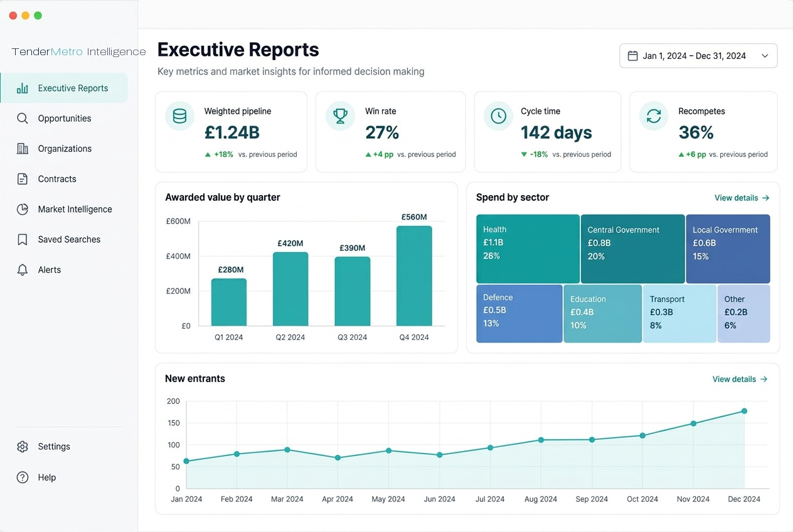Click the Market Intelligence pie icon
793x532 pixels.
[23, 210]
